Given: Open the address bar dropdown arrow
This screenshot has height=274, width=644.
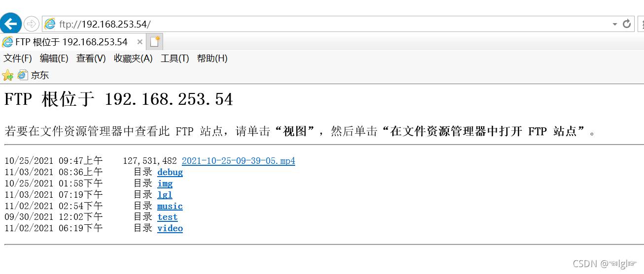Looking at the screenshot, I should [614, 24].
